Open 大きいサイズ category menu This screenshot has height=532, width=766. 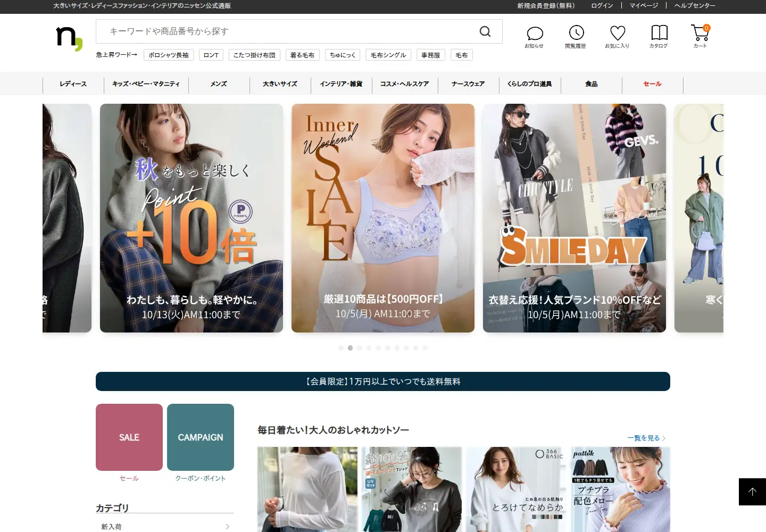tap(280, 84)
